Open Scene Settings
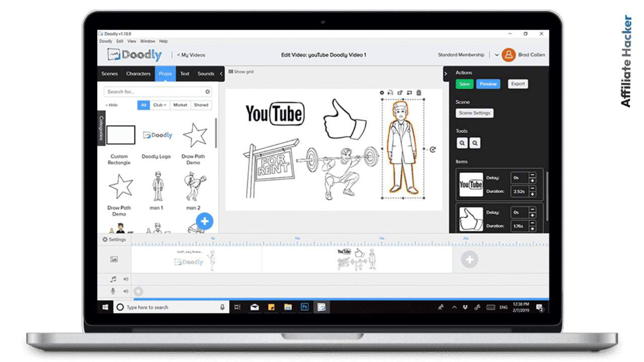Screen dimensions: 644x362 474,113
